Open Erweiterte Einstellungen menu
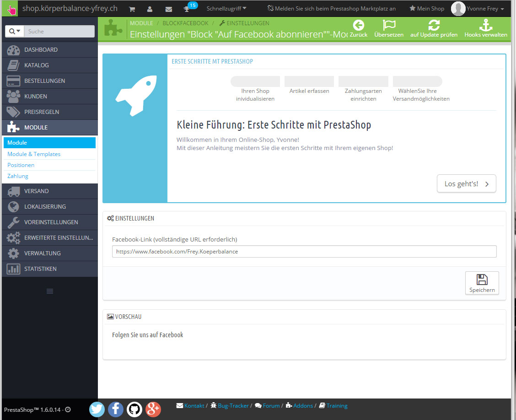The height and width of the screenshot is (420, 516). (x=50, y=237)
